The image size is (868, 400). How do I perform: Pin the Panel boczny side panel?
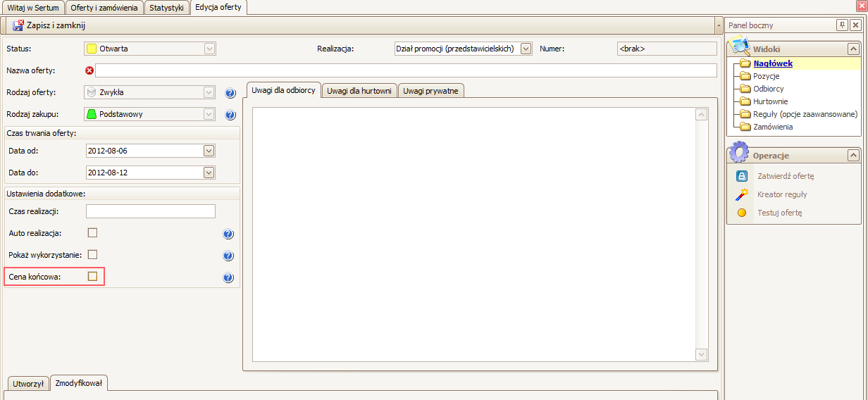click(x=842, y=25)
